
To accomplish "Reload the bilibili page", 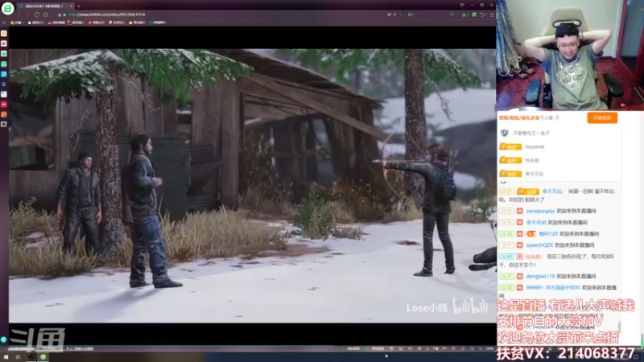I will coord(36,14).
